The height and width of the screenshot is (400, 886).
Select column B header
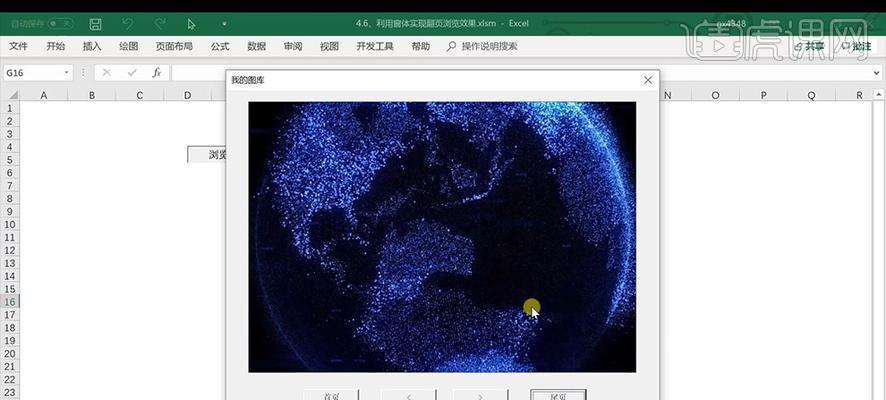tap(92, 95)
